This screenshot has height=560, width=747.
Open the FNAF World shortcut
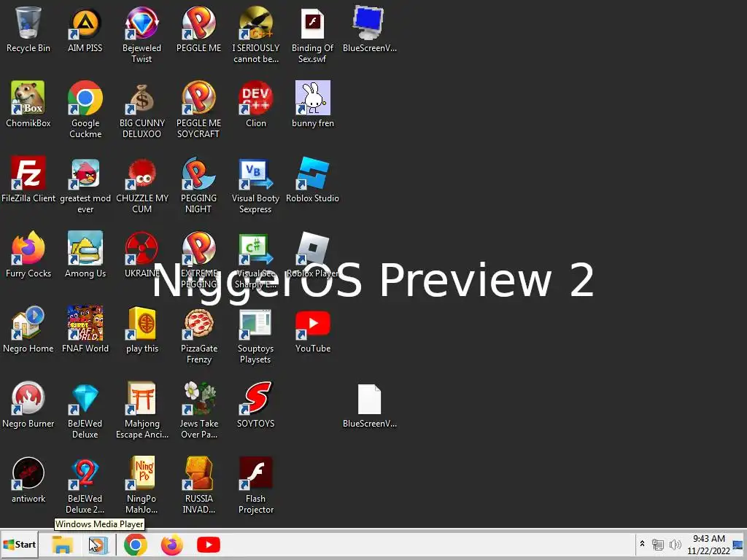[x=85, y=330]
